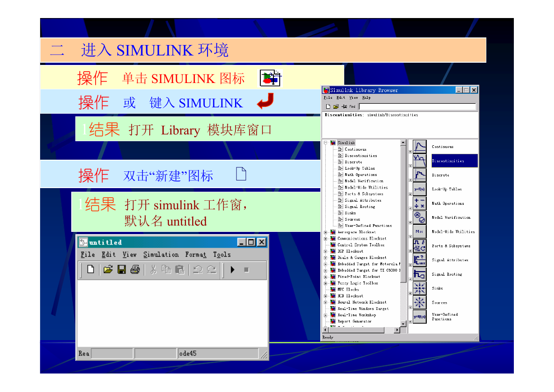Viewport: 554px width, 392px height.
Task: Select the Model Verification block icon
Action: pyautogui.click(x=420, y=217)
